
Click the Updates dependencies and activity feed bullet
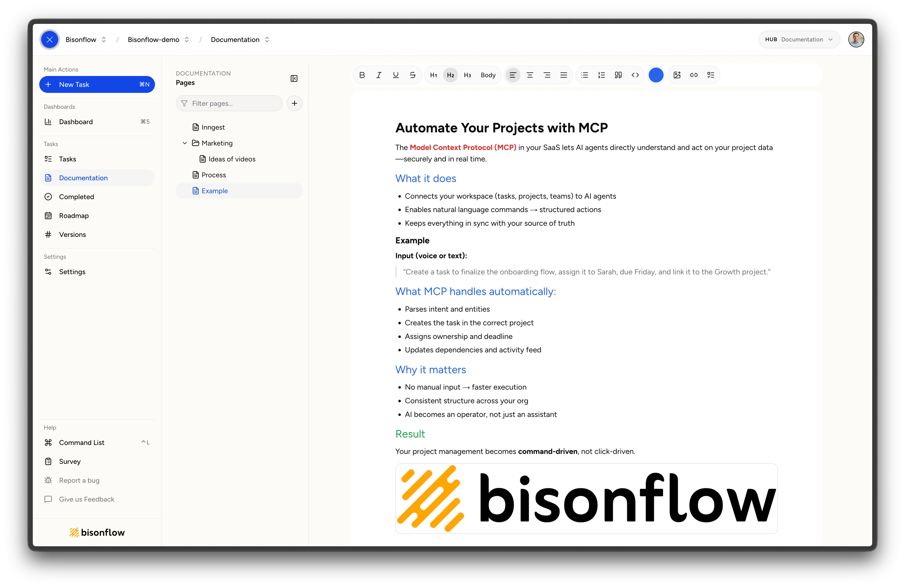click(473, 350)
